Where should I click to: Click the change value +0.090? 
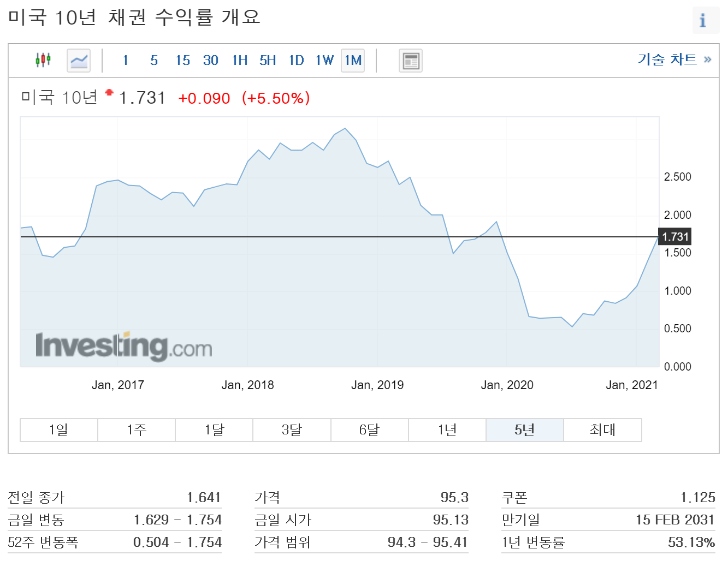pos(204,98)
